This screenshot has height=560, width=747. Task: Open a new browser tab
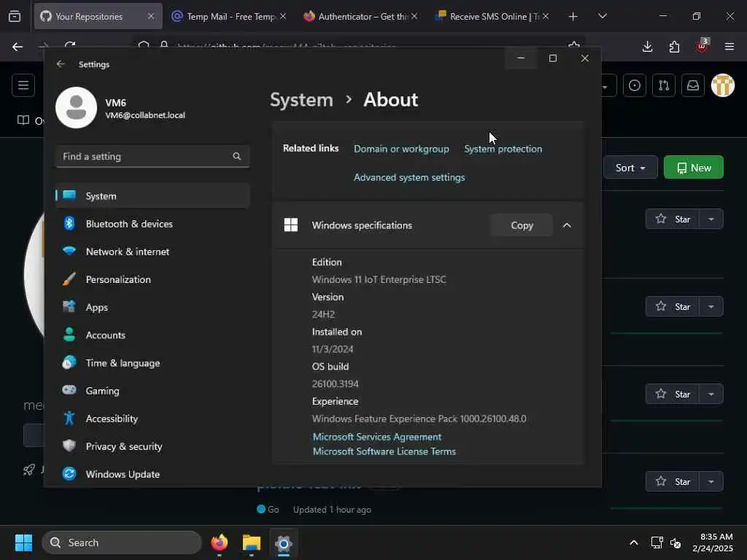[x=573, y=16]
